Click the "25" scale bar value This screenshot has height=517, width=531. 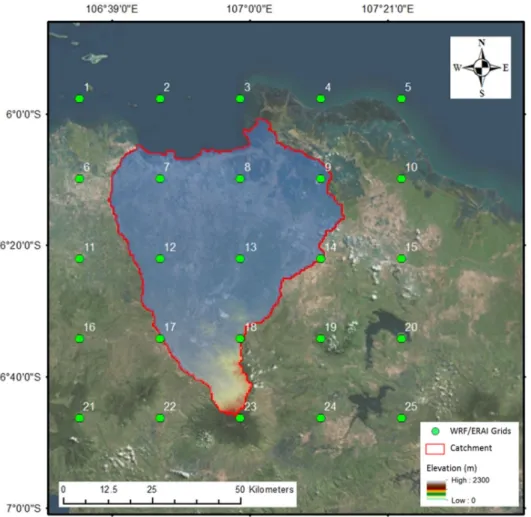[x=151, y=489]
